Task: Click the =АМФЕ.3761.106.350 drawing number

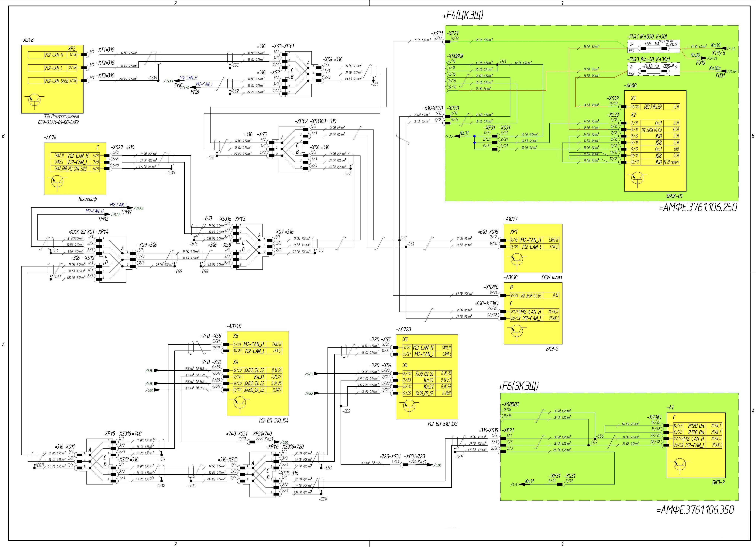Action: pyautogui.click(x=695, y=510)
